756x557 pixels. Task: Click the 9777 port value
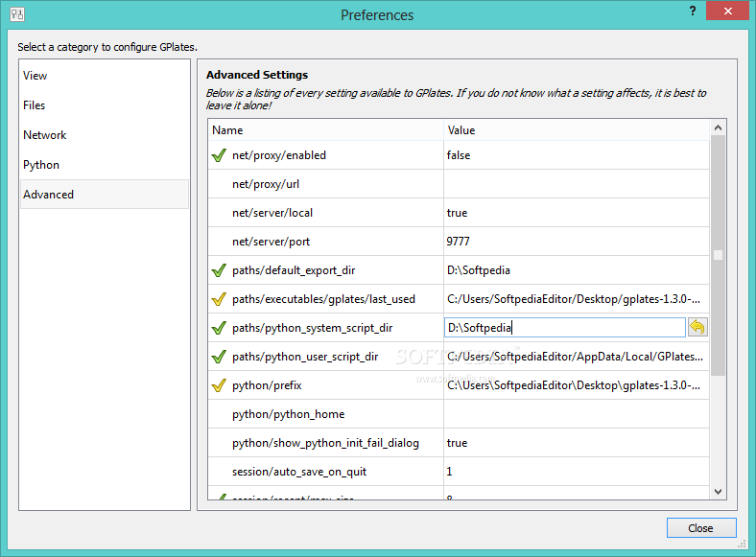(x=458, y=242)
